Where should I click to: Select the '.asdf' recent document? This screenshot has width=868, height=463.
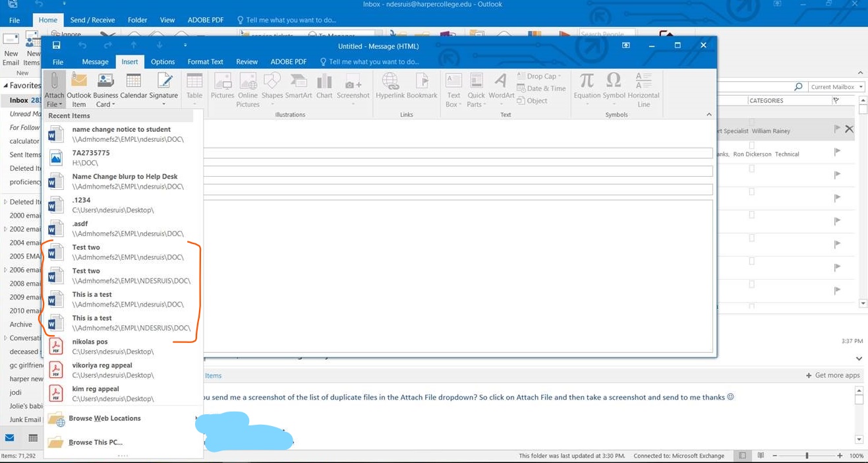[123, 228]
